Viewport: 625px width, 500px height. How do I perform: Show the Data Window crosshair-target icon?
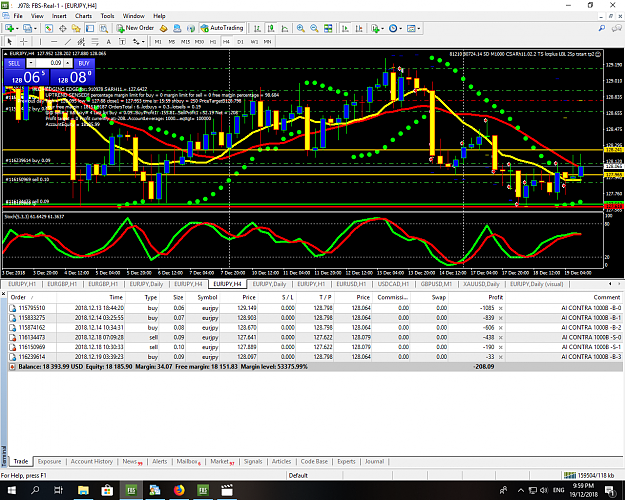coord(63,28)
